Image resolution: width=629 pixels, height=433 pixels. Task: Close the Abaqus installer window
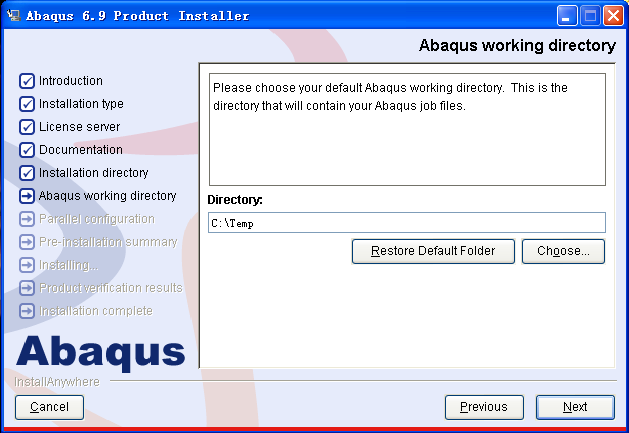click(x=613, y=16)
